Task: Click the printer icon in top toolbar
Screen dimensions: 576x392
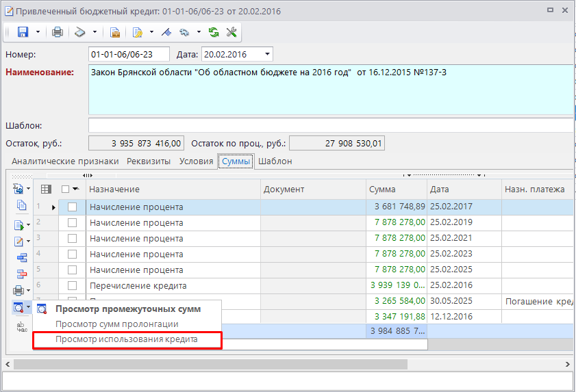Action: pos(58,32)
